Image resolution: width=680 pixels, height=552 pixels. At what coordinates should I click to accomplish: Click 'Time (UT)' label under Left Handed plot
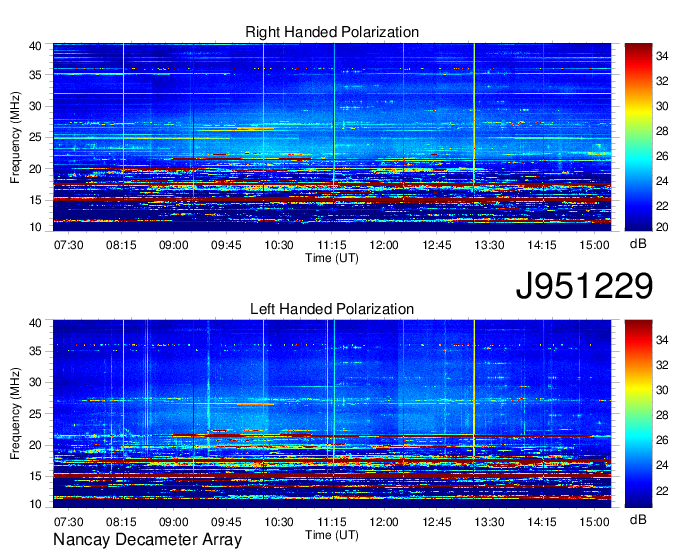pos(332,535)
